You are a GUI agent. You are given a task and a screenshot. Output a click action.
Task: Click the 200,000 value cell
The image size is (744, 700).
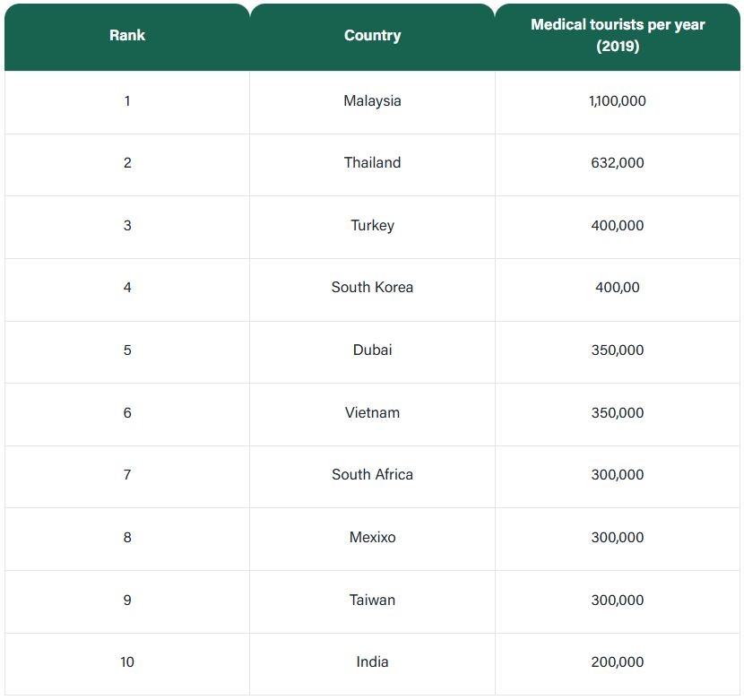[x=618, y=662]
